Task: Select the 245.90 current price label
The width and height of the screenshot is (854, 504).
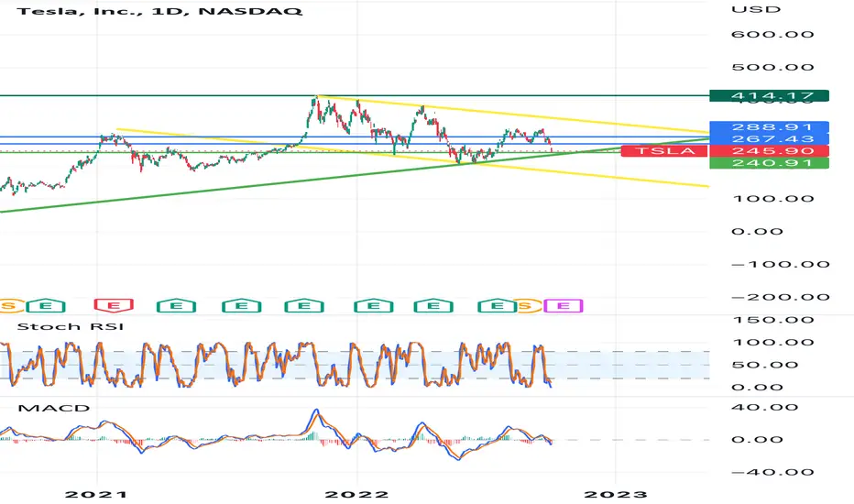Action: point(769,151)
